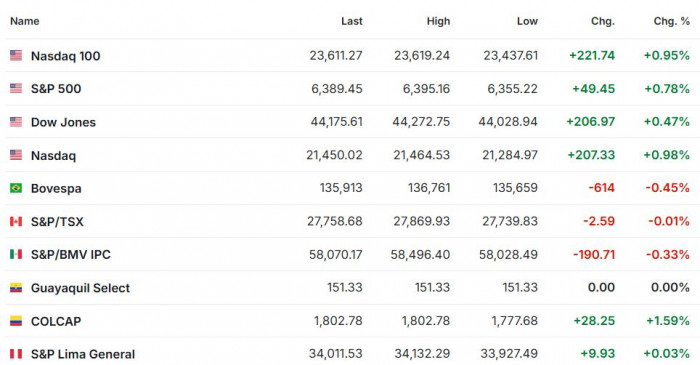Click the Colombia flag icon beside COLCAP

(16, 321)
